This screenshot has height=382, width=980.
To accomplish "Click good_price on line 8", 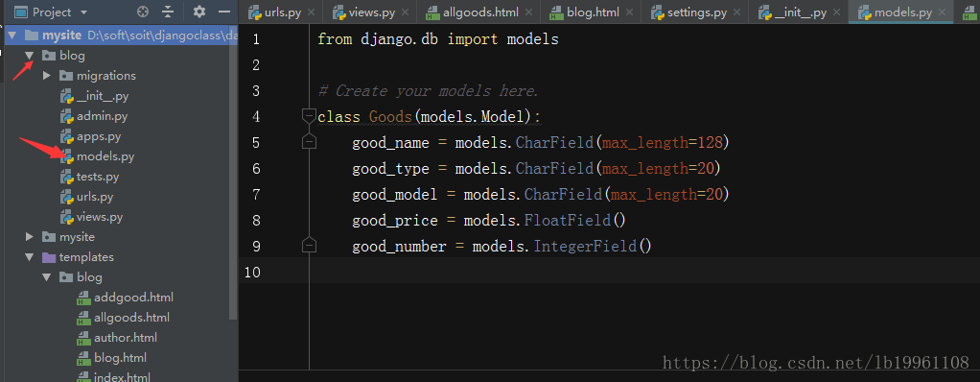I will [x=395, y=221].
